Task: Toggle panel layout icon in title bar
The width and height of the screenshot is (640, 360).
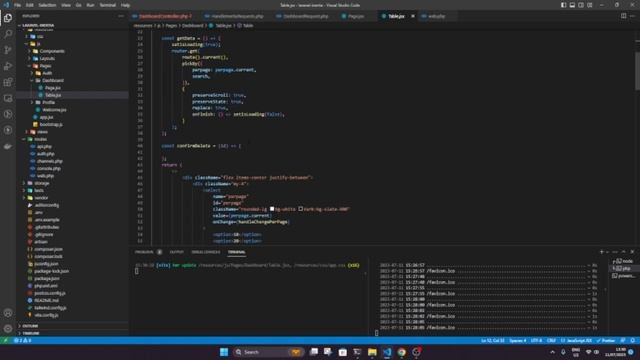Action: click(x=572, y=5)
